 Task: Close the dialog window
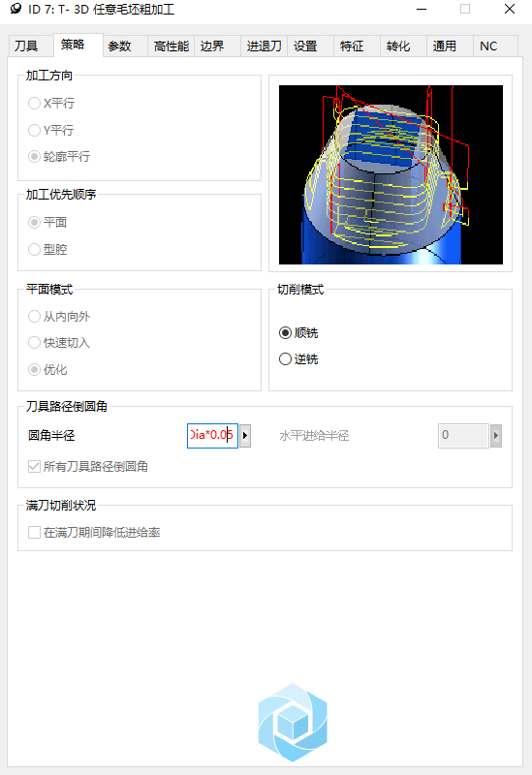(510, 9)
